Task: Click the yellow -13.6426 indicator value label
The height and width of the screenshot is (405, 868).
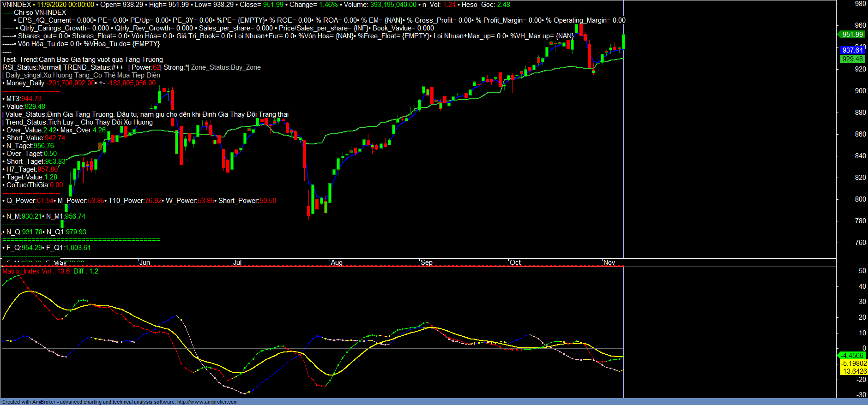Action: (853, 371)
